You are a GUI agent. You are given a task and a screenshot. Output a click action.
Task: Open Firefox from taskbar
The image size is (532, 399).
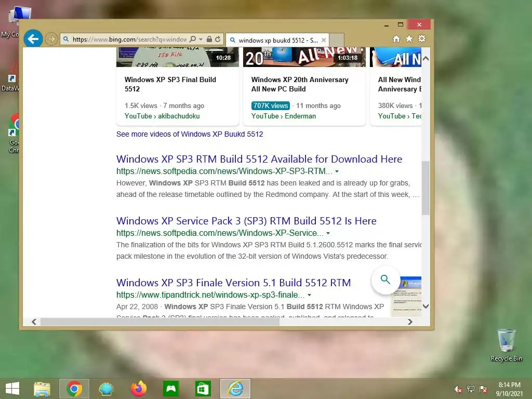coord(138,389)
